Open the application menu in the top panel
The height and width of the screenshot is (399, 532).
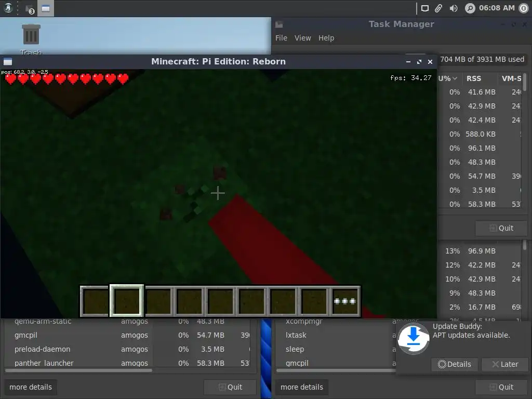click(8, 8)
